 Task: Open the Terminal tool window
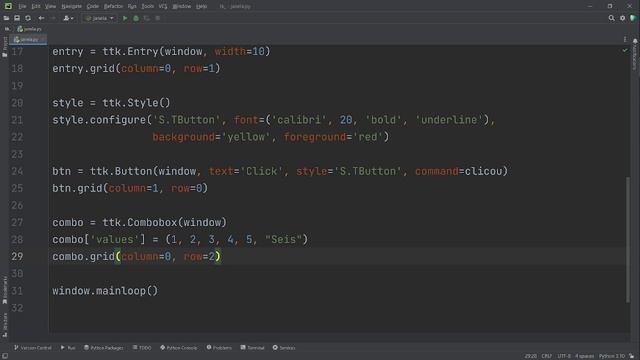pyautogui.click(x=252, y=348)
